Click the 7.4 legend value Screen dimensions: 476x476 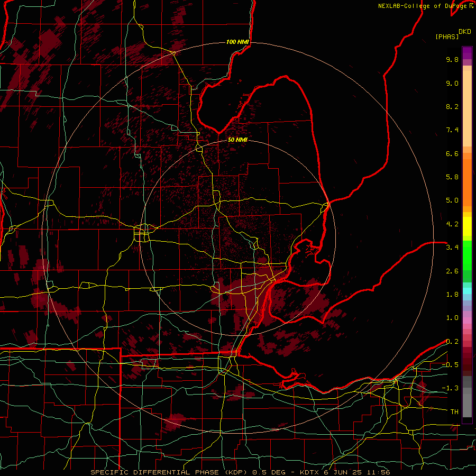click(x=452, y=130)
